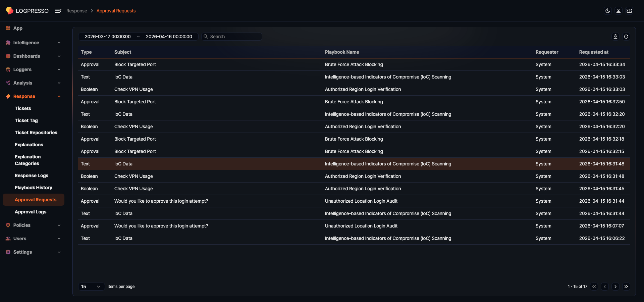Select the start date 2026-03-17 field
This screenshot has width=644, height=302.
tap(108, 37)
